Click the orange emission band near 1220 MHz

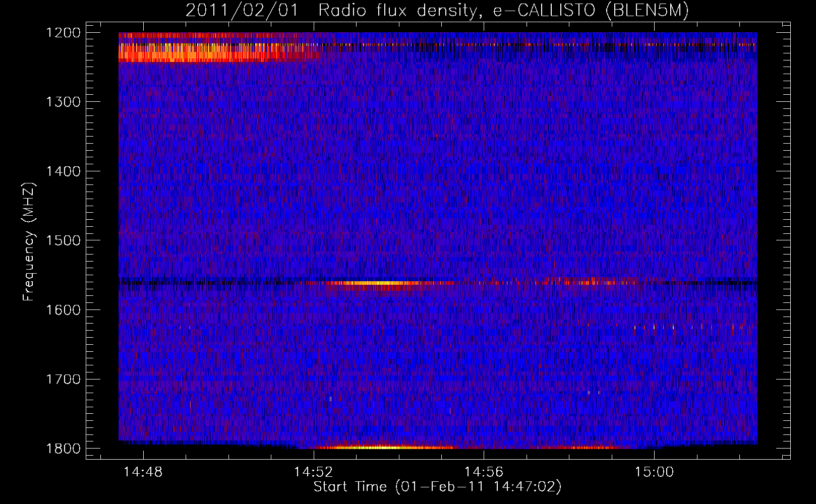coord(202,52)
